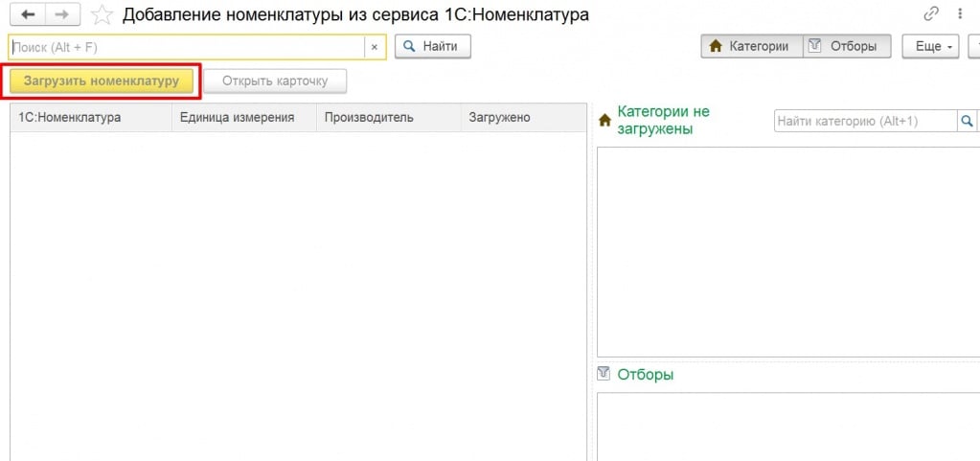
Task: Click the back navigation arrow
Action: coord(28,14)
